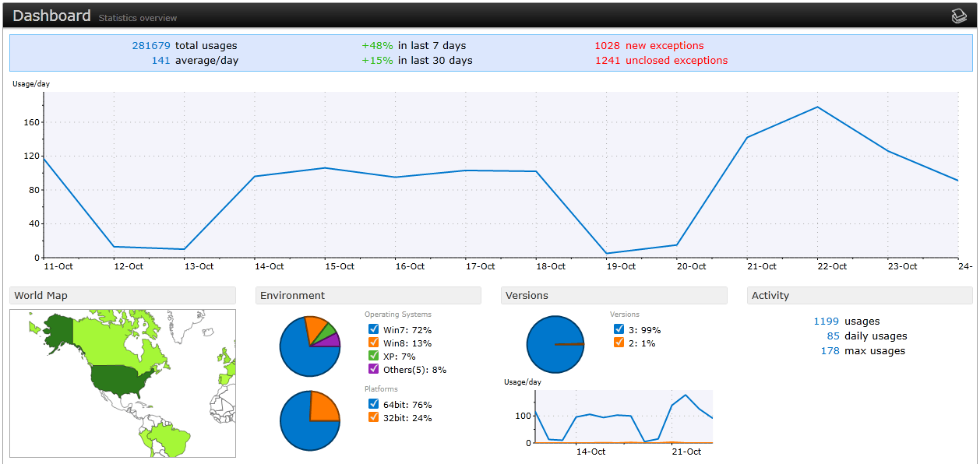The height and width of the screenshot is (464, 980).
Task: Click the 21-Oct axis label on main chart
Action: click(x=762, y=266)
